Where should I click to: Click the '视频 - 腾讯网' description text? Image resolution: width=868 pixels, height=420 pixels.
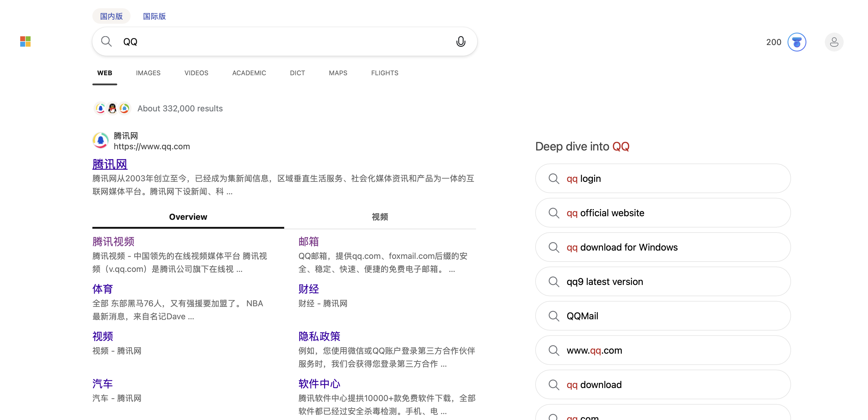point(117,351)
